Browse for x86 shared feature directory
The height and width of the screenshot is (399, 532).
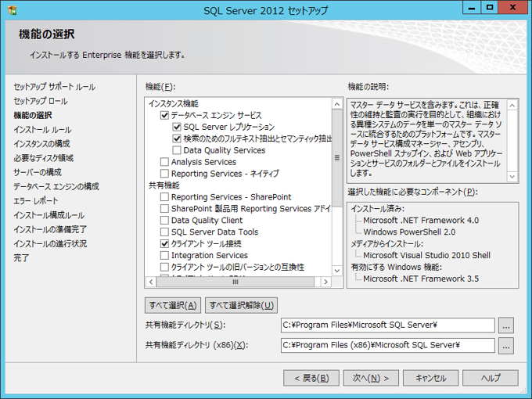(506, 346)
